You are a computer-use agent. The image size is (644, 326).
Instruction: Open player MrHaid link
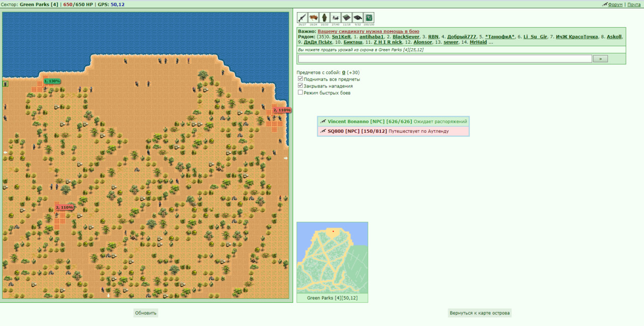pyautogui.click(x=478, y=42)
